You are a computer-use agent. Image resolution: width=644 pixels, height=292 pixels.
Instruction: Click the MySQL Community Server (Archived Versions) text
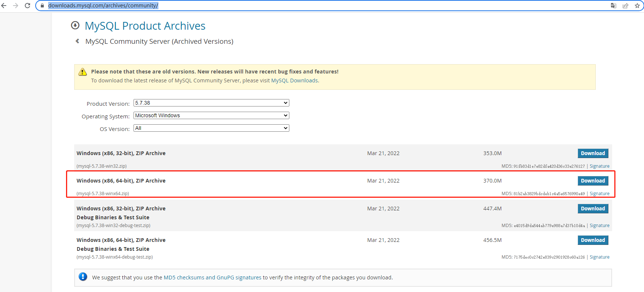[x=160, y=41]
